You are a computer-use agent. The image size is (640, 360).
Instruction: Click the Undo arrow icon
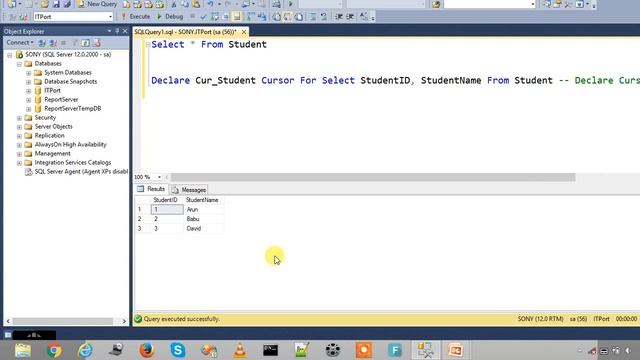[210, 4]
